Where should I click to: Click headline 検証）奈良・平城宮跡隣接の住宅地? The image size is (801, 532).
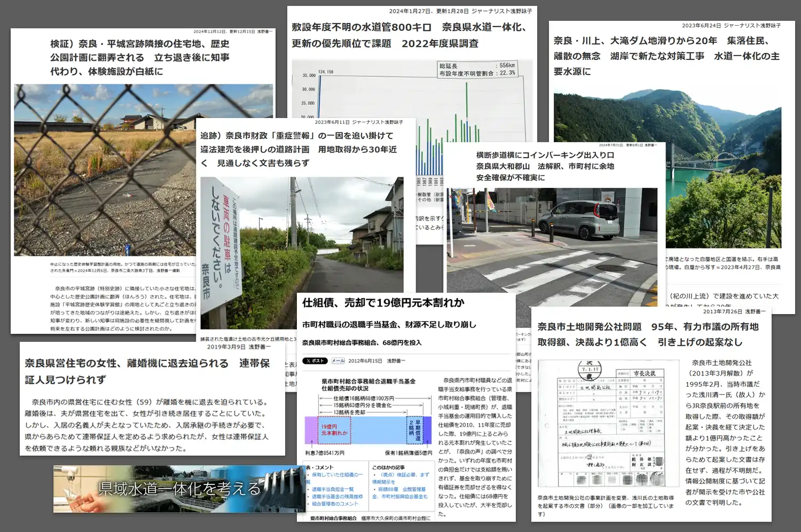pyautogui.click(x=140, y=57)
